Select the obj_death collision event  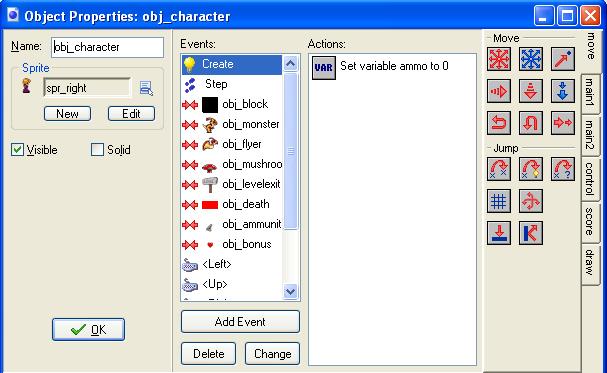pos(232,205)
